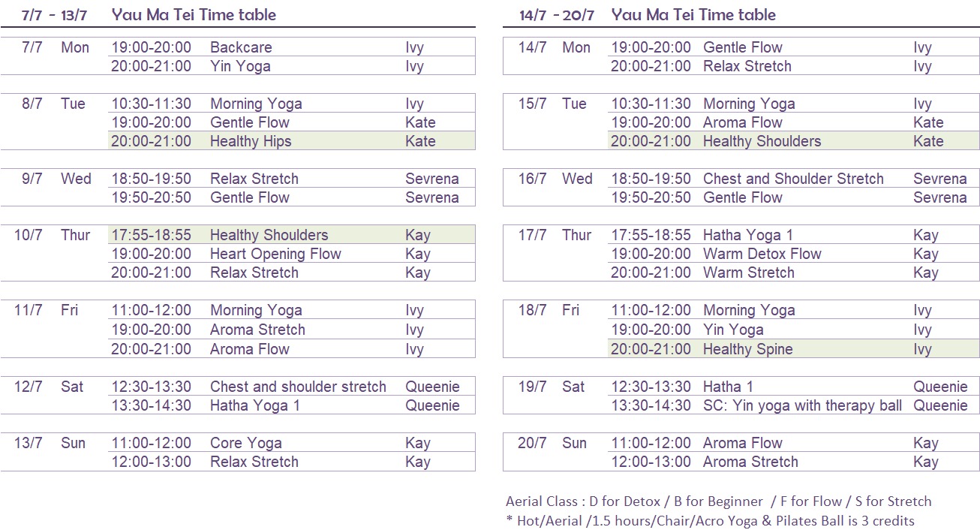
Task: Select Healthy Spine highlighted row on 18/7
Action: [793, 348]
